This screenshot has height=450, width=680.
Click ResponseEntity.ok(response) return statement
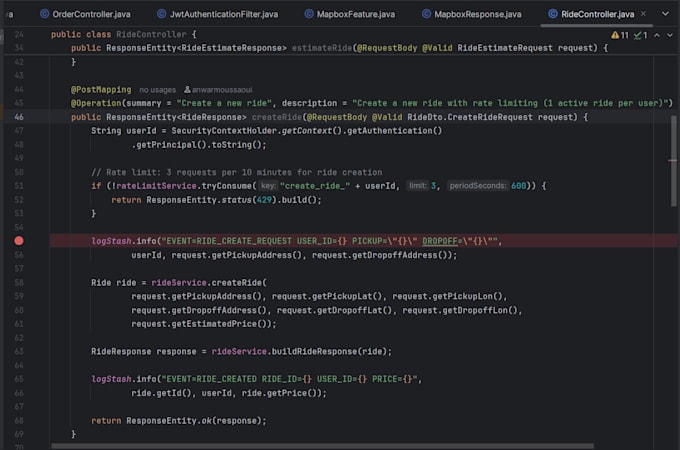pyautogui.click(x=179, y=421)
